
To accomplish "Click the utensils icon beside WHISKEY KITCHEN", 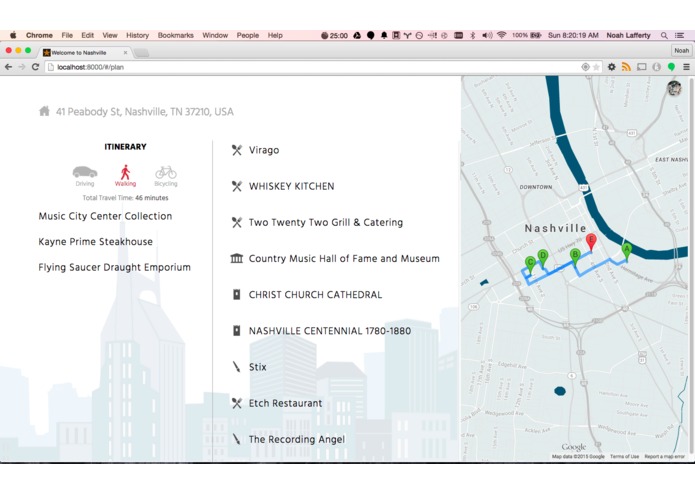I will 237,187.
